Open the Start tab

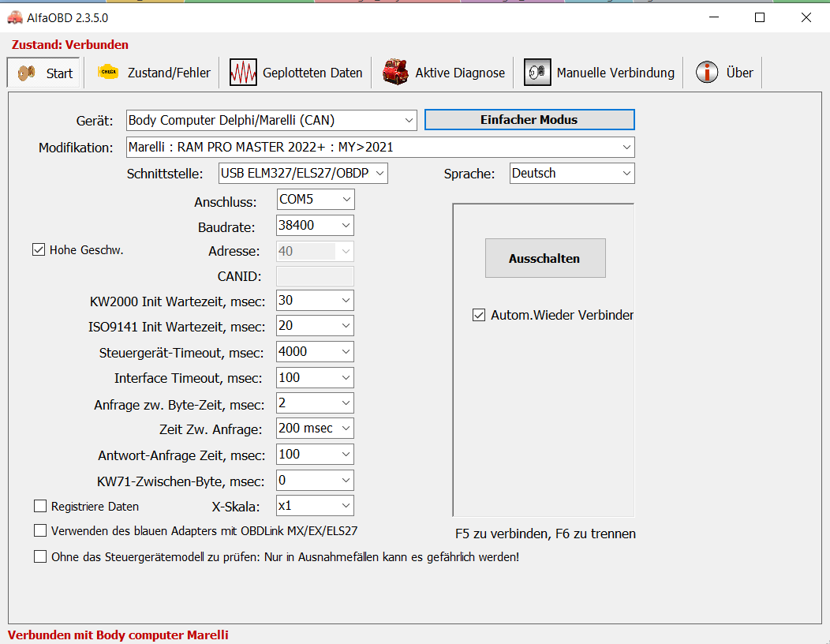pyautogui.click(x=44, y=73)
